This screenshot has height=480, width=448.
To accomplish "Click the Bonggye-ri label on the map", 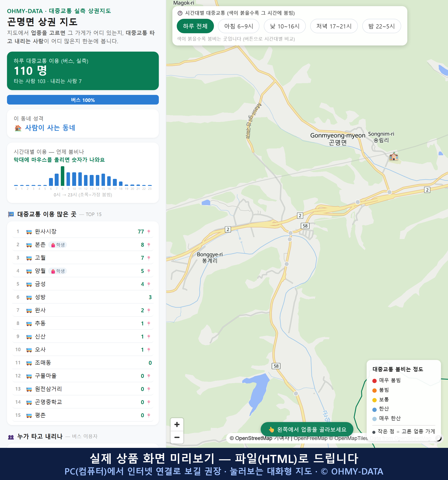I will [210, 255].
